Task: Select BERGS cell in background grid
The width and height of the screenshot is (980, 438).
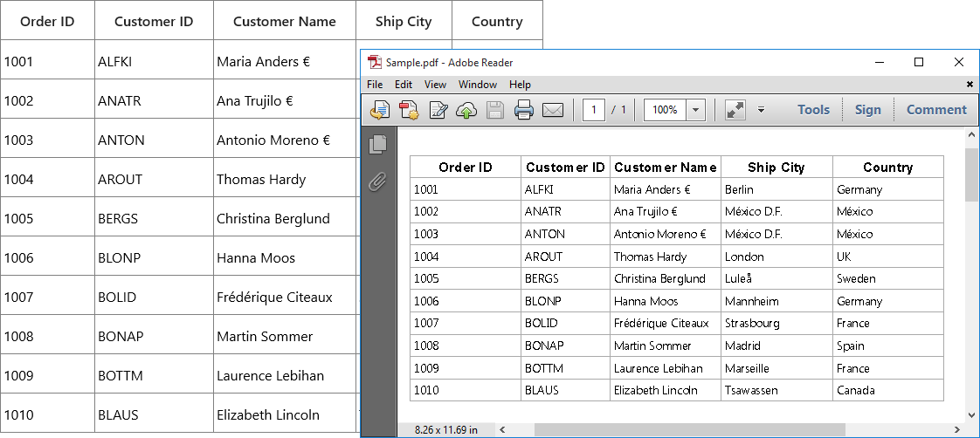Action: point(154,218)
